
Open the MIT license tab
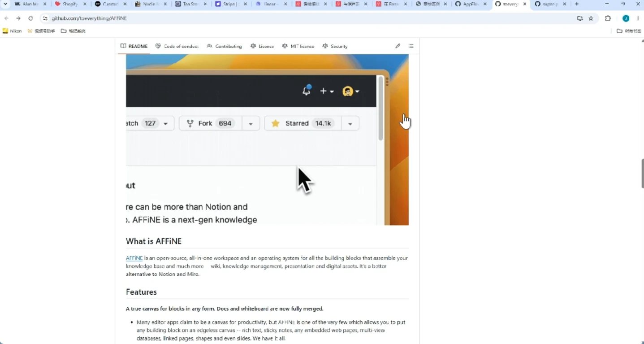tap(298, 46)
